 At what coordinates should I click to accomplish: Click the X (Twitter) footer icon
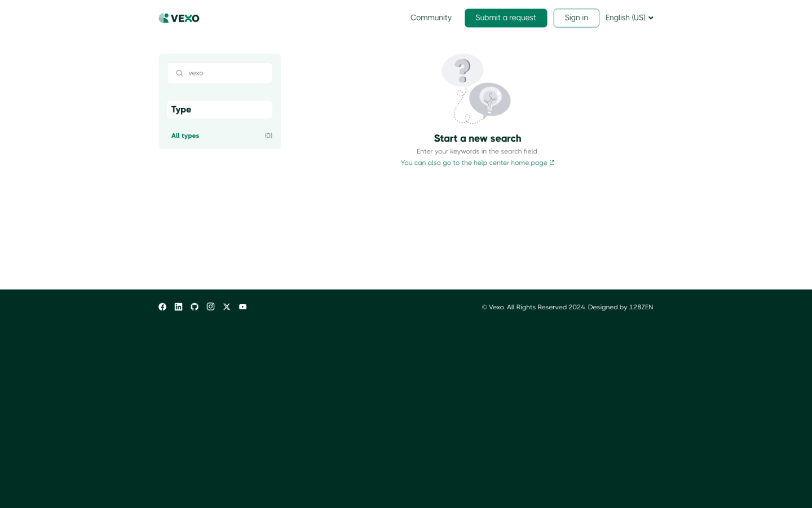(x=227, y=307)
